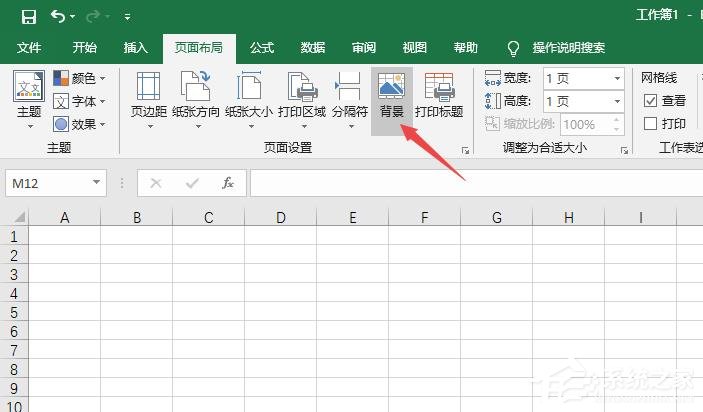
Task: Open the Breaks (分隔符) menu
Action: [350, 98]
